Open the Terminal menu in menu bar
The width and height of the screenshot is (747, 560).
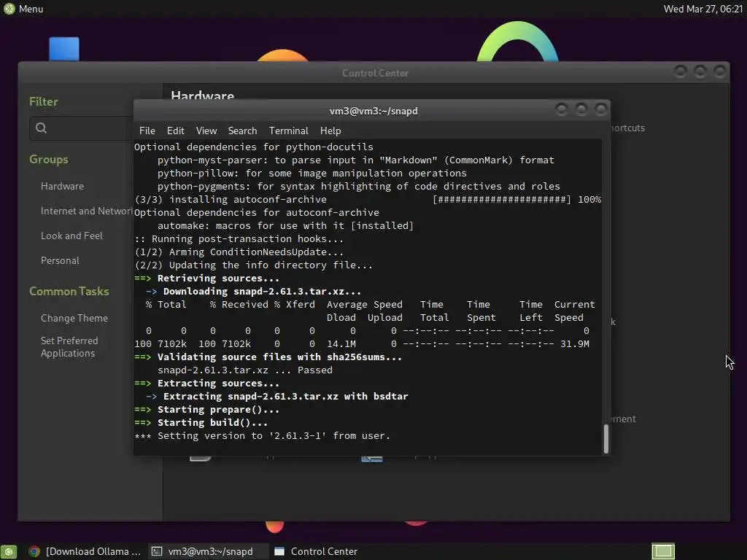[288, 131]
